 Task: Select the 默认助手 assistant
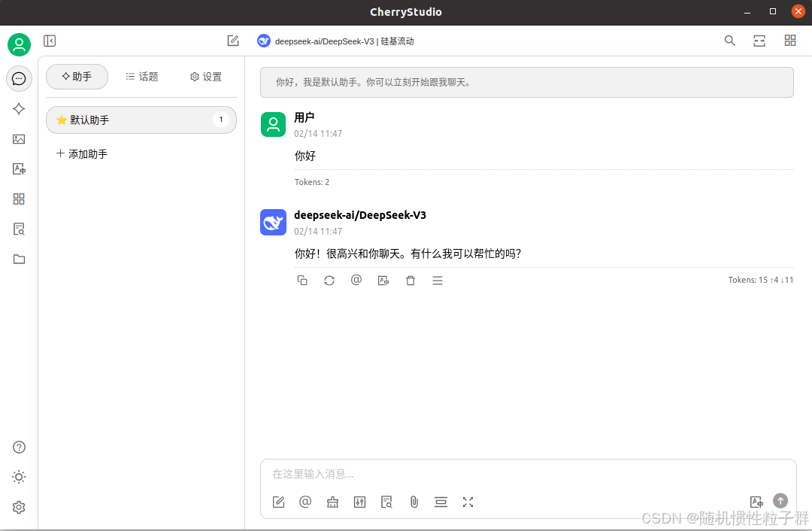point(141,120)
